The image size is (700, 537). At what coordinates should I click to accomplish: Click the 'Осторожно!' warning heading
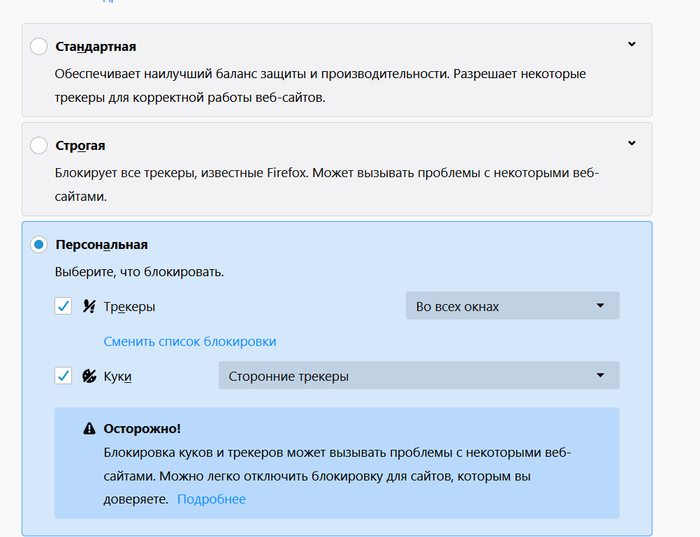tap(142, 428)
